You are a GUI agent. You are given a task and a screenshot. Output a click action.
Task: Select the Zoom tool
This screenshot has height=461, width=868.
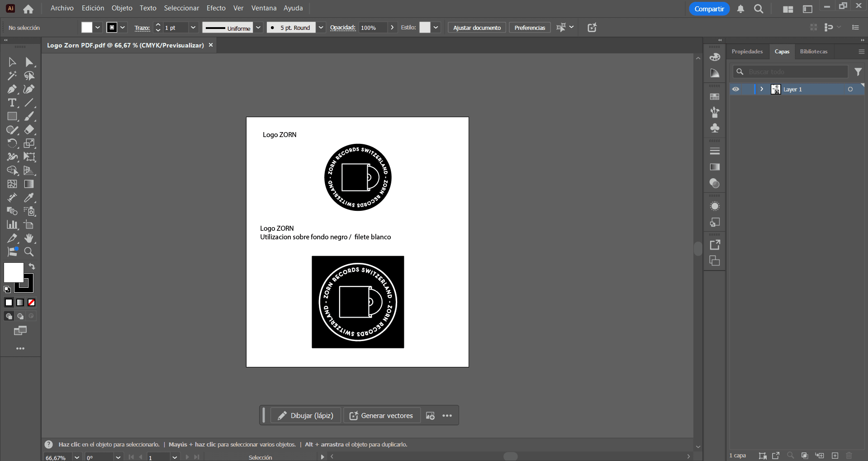coord(29,252)
